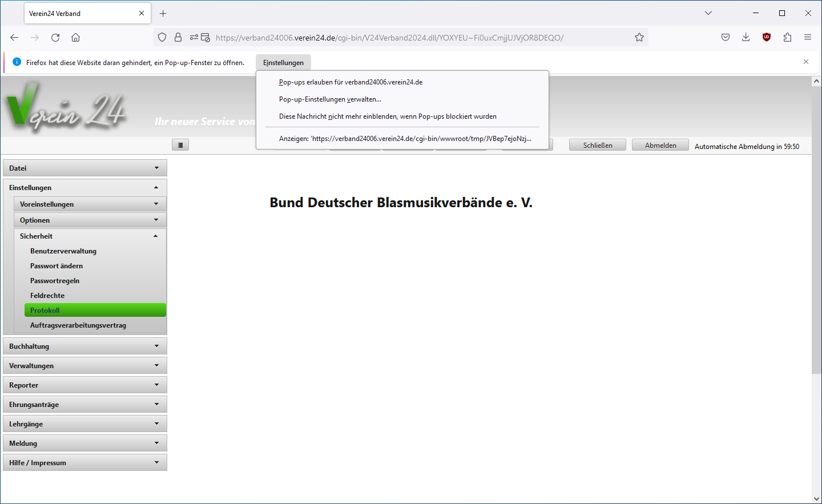The height and width of the screenshot is (504, 822).
Task: Expand the Verwaltungen section
Action: point(85,365)
